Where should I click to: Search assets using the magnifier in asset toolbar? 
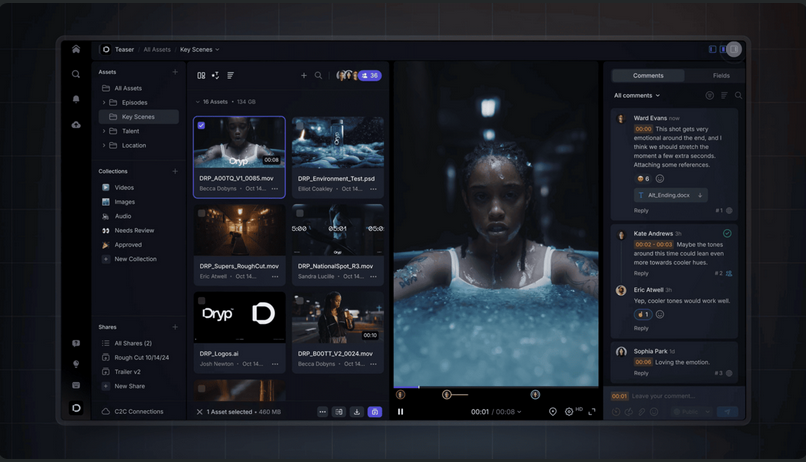319,75
